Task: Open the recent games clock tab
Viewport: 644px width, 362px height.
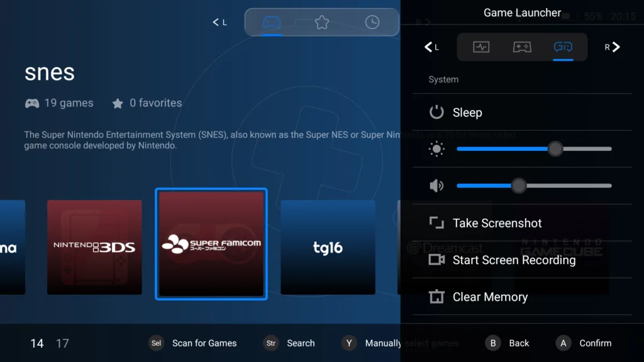Action: (x=372, y=22)
